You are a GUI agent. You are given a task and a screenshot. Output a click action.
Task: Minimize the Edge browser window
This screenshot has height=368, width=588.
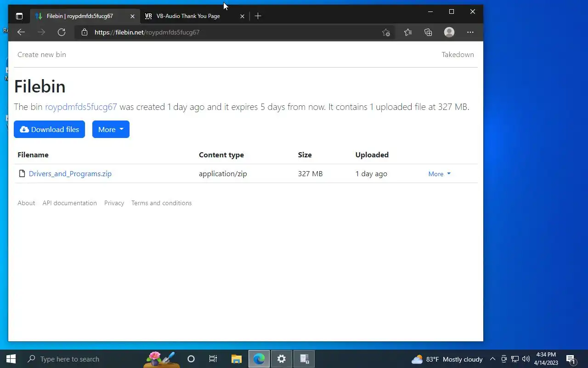tap(430, 11)
